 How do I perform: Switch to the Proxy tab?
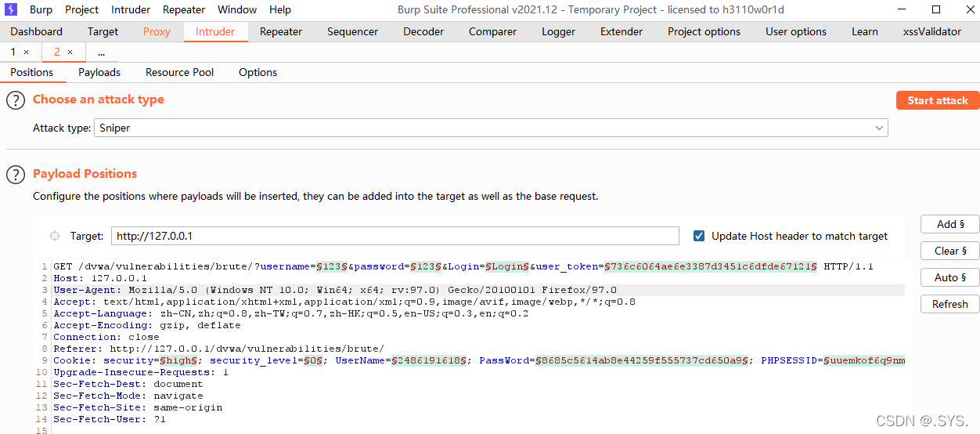157,31
